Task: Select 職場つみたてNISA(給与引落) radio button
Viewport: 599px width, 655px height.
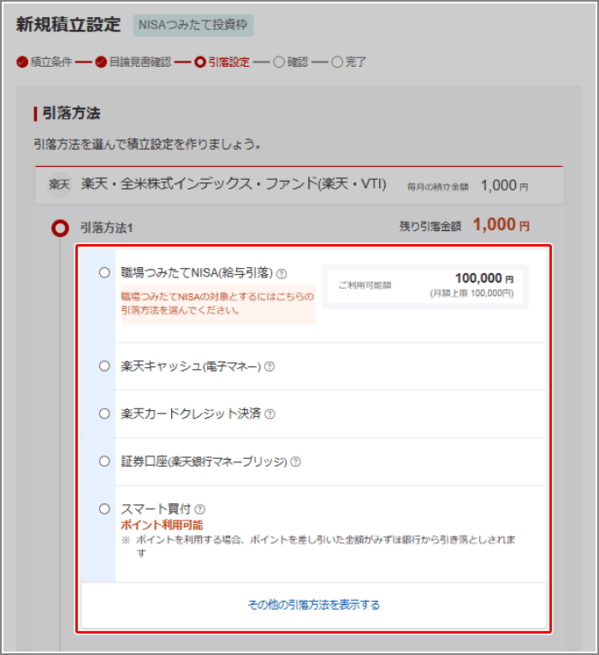Action: (104, 273)
